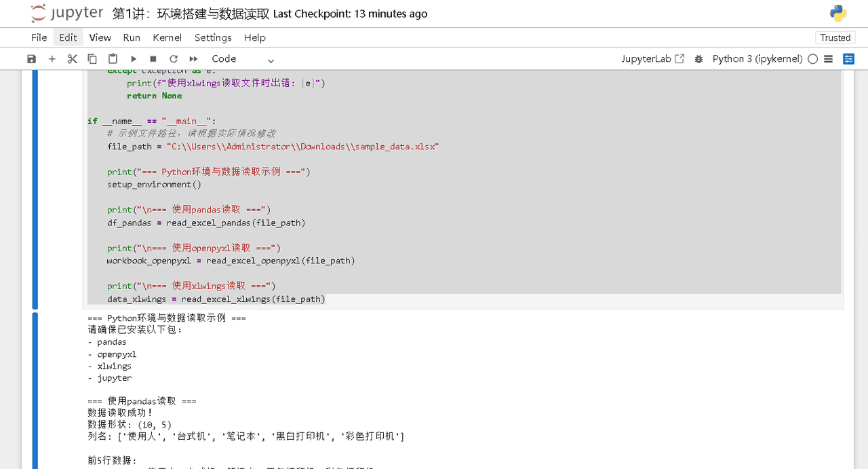868x469 pixels.
Task: Open the Code cell type dropdown
Action: (242, 59)
